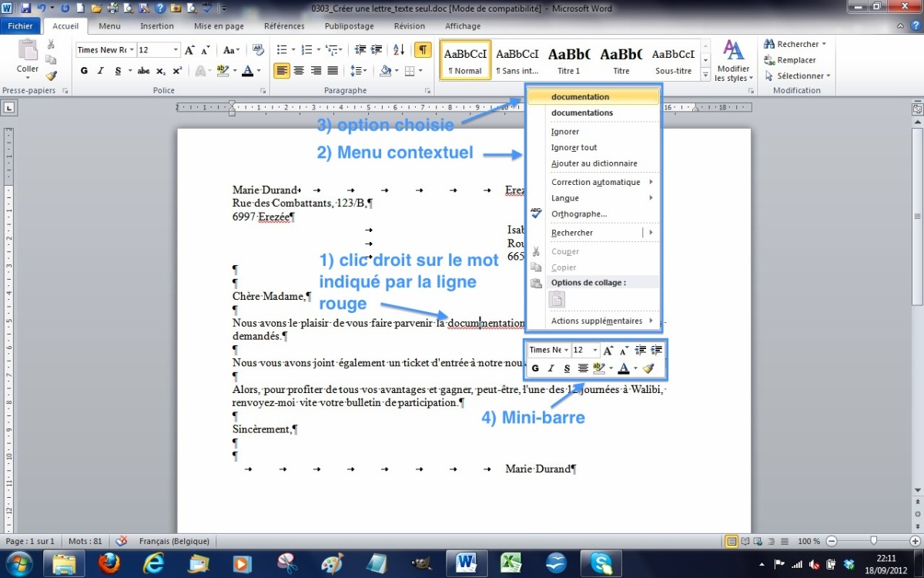The height and width of the screenshot is (578, 924).
Task: Open the Sélectionner dropdown
Action: pos(797,76)
